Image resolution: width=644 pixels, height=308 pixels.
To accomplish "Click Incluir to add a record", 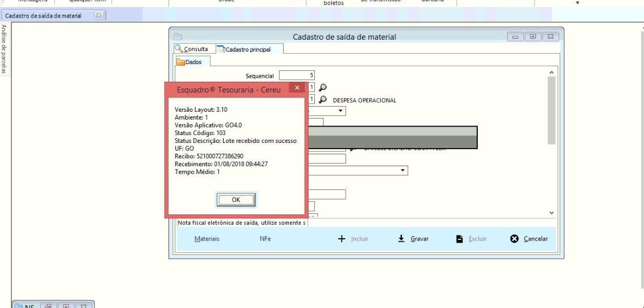I will pyautogui.click(x=353, y=239).
